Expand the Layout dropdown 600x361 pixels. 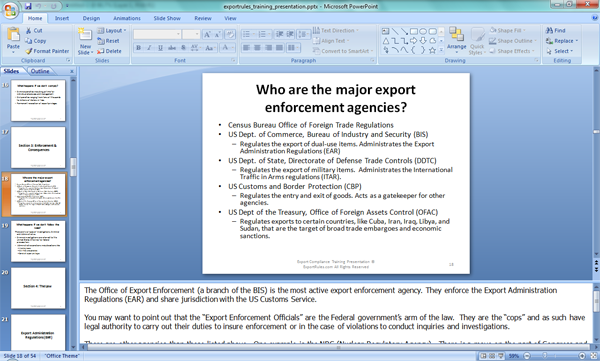(112, 30)
